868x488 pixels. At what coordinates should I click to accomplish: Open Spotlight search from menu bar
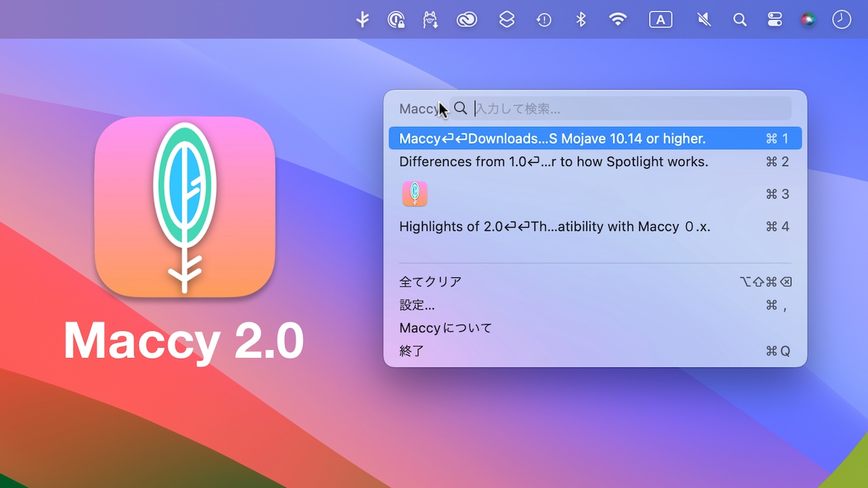tap(740, 20)
